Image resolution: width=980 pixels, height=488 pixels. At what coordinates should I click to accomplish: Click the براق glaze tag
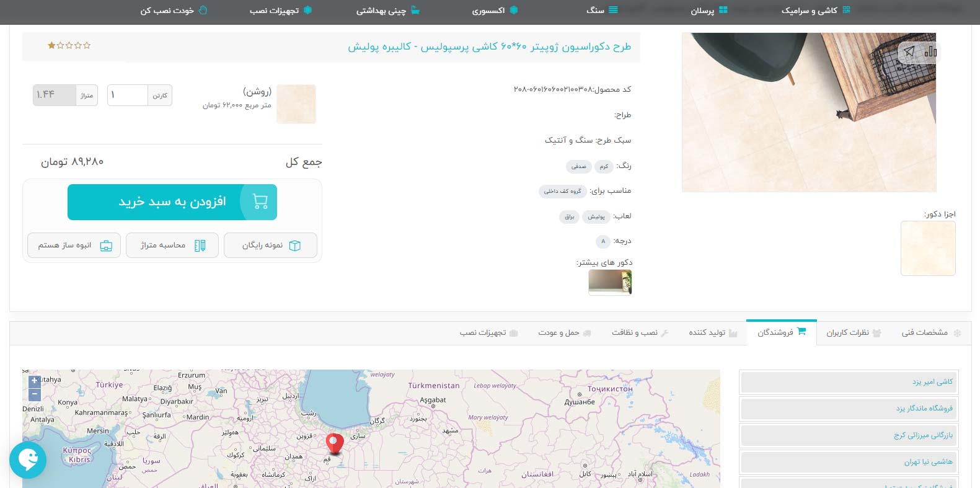click(x=570, y=216)
